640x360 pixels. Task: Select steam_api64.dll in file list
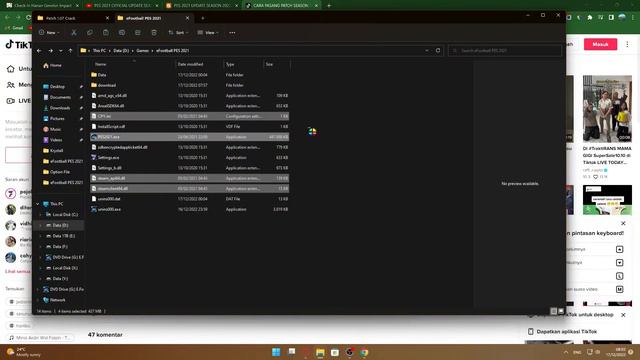189,178
